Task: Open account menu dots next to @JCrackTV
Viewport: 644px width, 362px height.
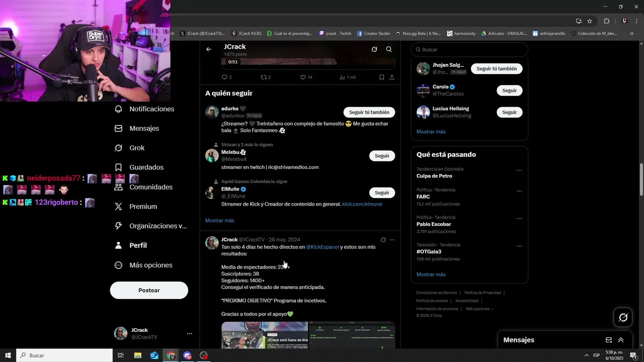Action: [x=190, y=333]
